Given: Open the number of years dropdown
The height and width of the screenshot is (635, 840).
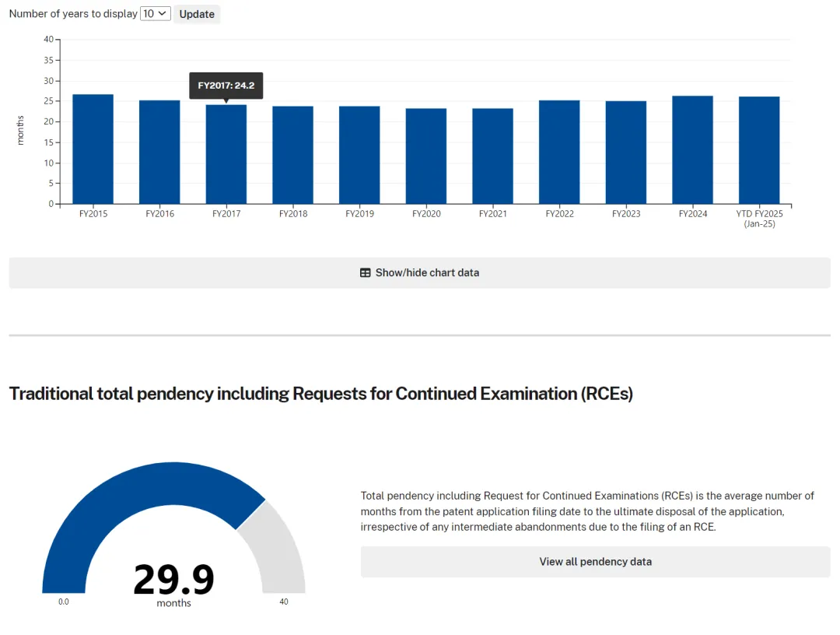Looking at the screenshot, I should 156,14.
